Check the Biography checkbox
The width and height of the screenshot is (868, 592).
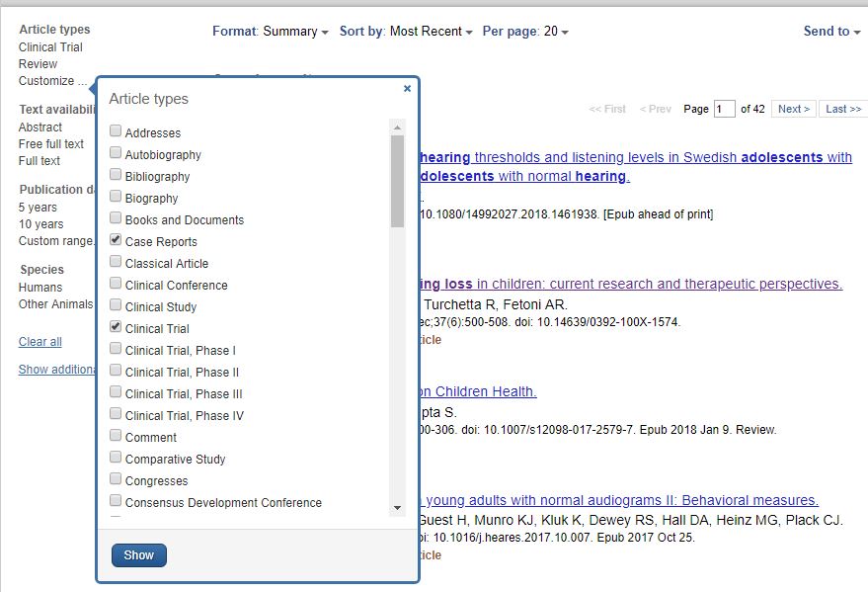pos(116,196)
